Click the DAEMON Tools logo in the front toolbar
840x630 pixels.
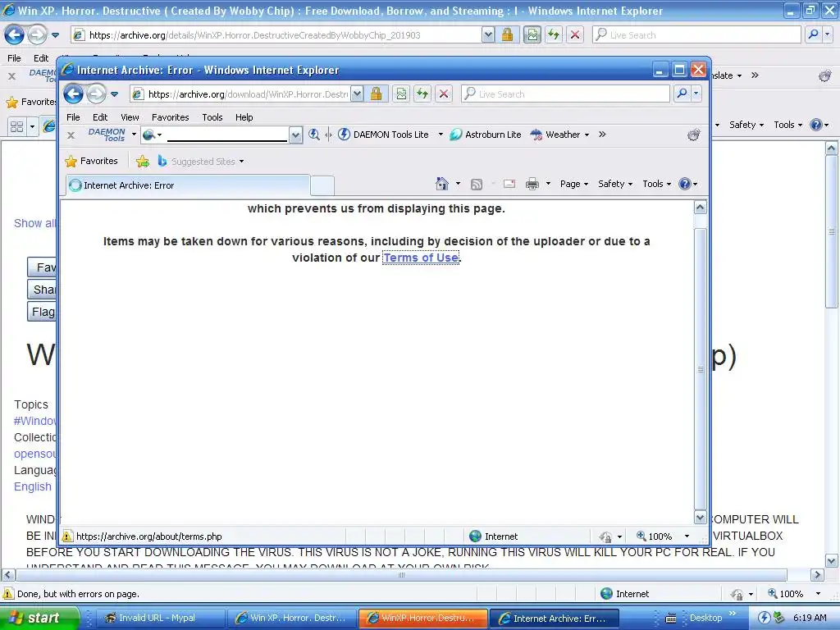point(107,135)
